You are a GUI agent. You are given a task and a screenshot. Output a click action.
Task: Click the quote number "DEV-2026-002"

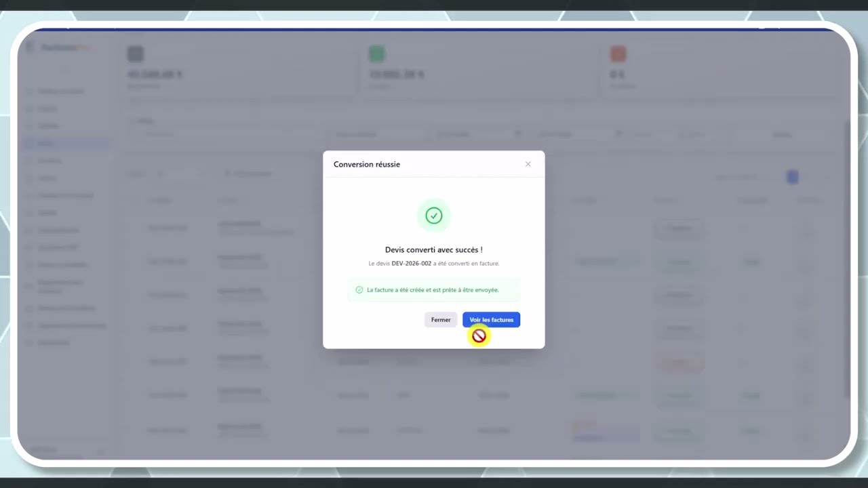click(412, 263)
